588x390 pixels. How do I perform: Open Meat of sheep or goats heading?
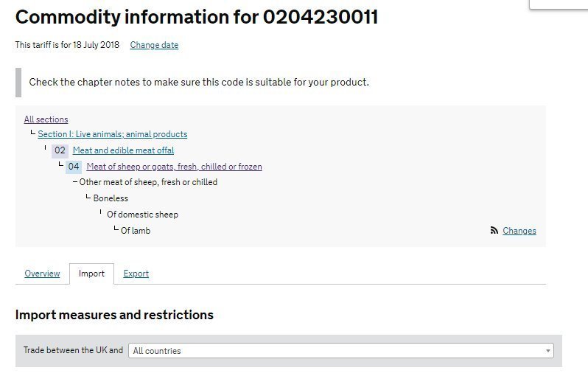click(175, 167)
